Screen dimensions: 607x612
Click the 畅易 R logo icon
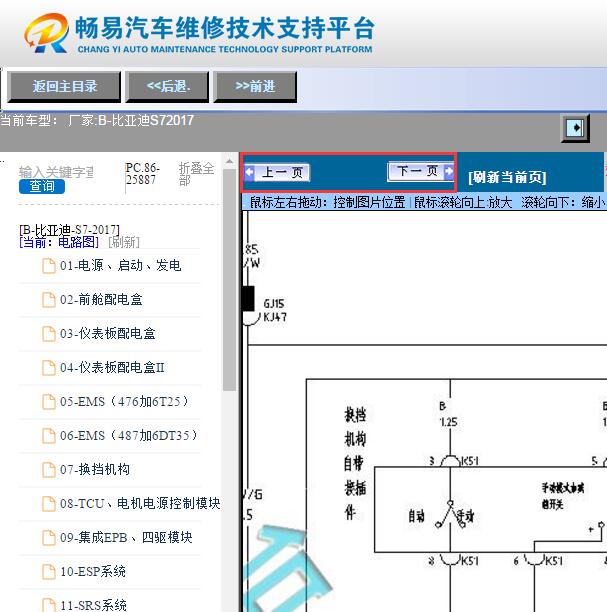pyautogui.click(x=46, y=33)
